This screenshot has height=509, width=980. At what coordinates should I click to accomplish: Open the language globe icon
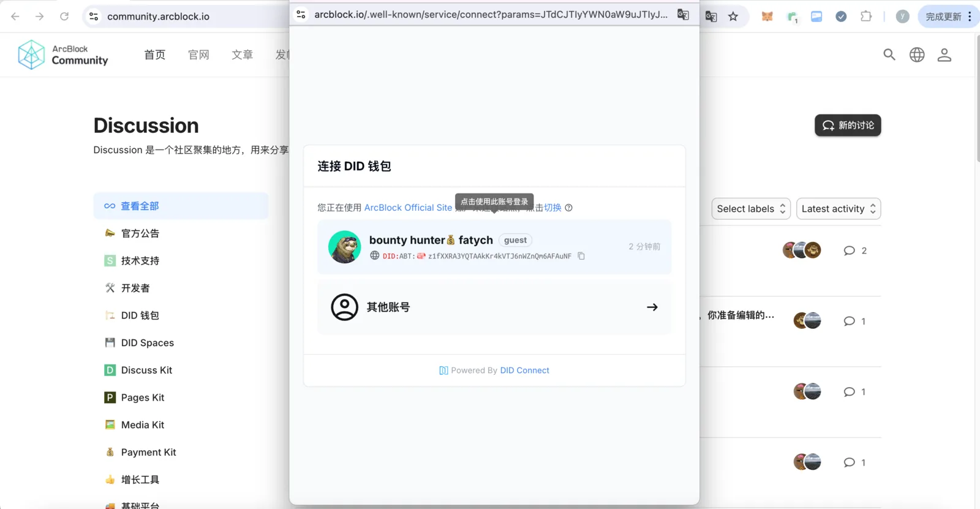pyautogui.click(x=917, y=55)
